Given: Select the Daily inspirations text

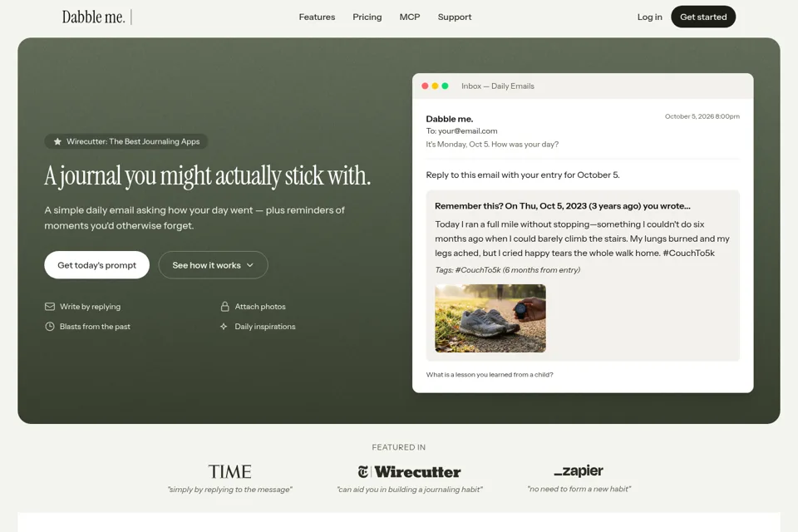Looking at the screenshot, I should tap(265, 327).
